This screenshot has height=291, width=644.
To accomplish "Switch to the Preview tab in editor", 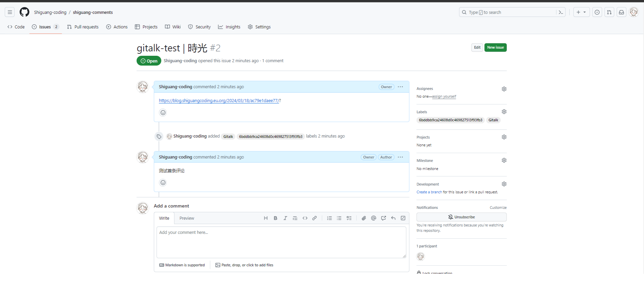I will click(x=187, y=218).
